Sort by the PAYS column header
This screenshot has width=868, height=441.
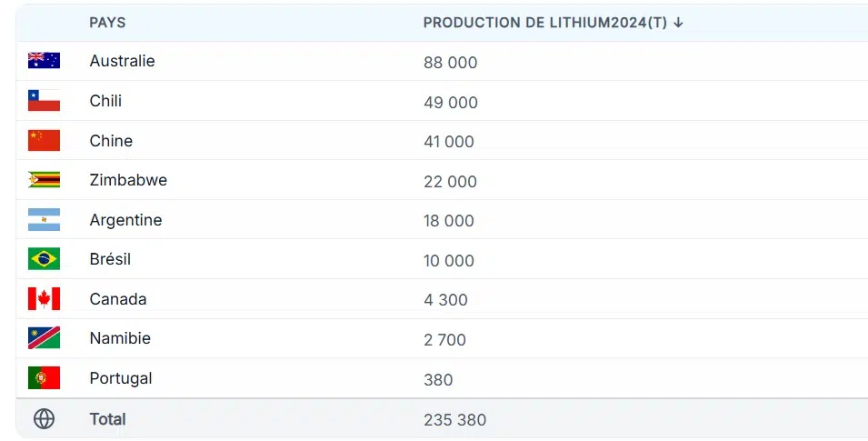point(107,23)
